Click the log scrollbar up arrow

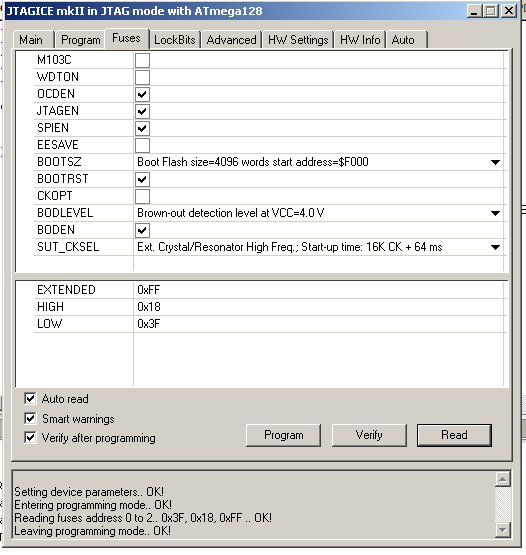503,479
